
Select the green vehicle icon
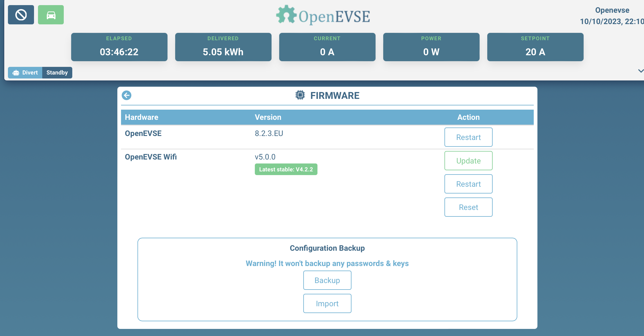(51, 14)
